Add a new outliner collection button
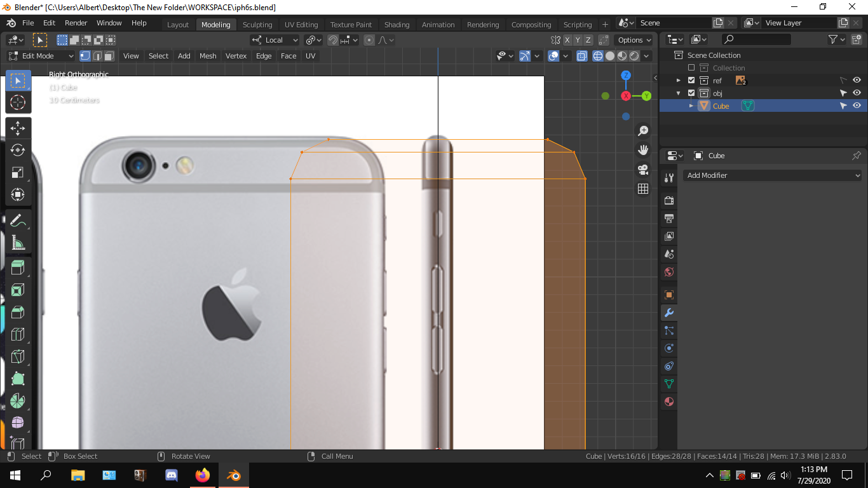 [856, 39]
